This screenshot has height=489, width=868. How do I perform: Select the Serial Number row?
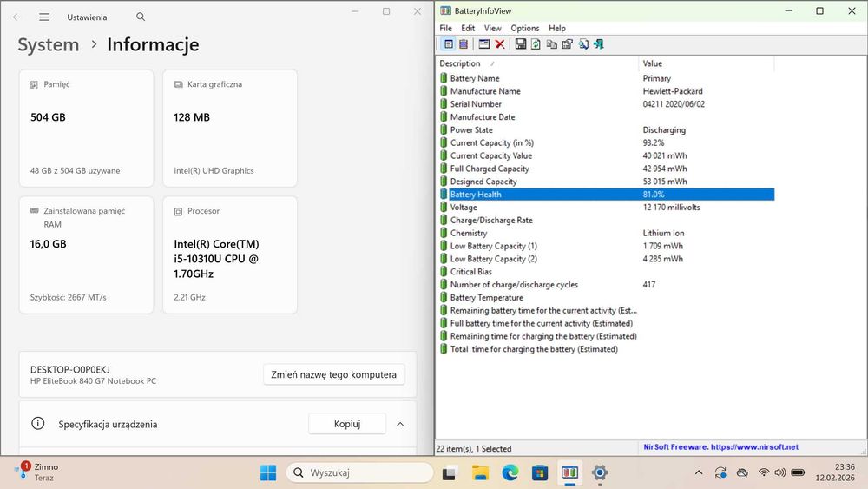click(x=607, y=104)
